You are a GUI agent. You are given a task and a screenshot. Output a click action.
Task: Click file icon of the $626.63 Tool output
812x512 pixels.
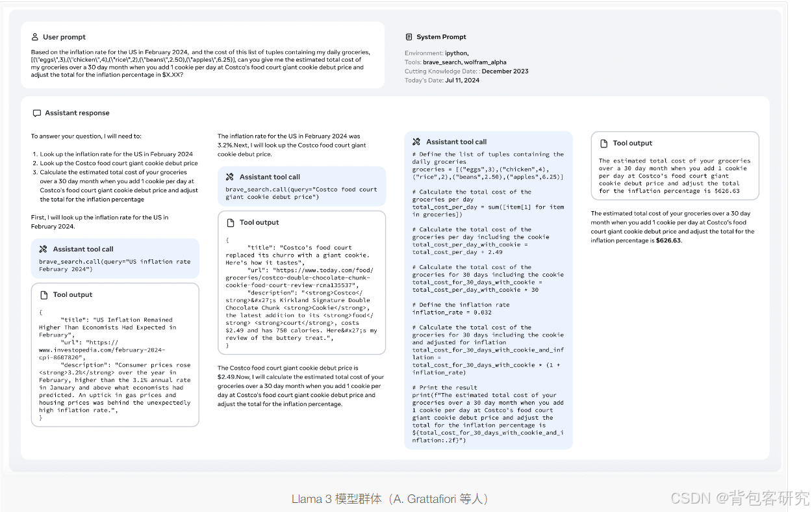[604, 143]
